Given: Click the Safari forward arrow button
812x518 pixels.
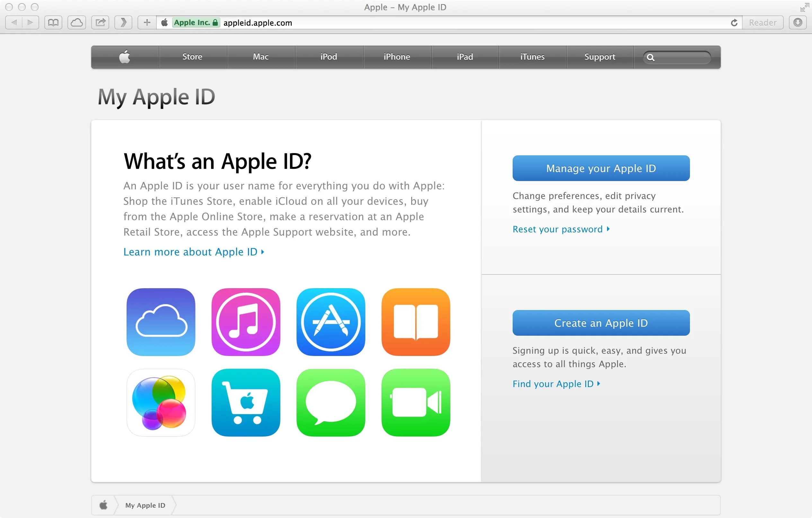Looking at the screenshot, I should [30, 22].
